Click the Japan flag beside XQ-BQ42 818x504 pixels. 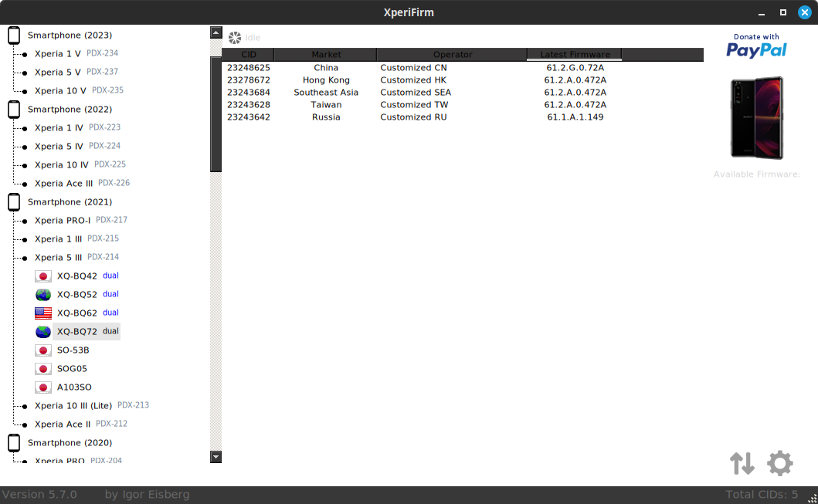43,276
